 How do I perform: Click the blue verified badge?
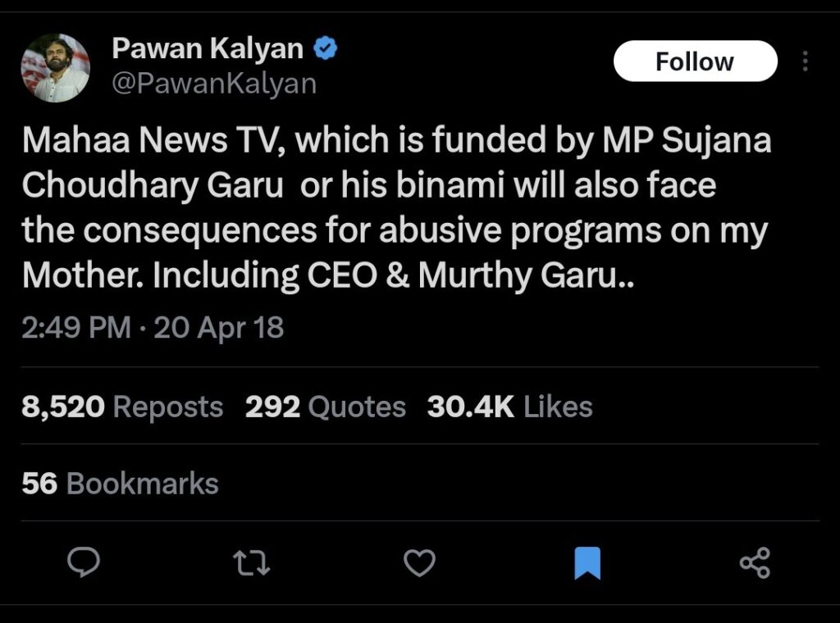326,49
